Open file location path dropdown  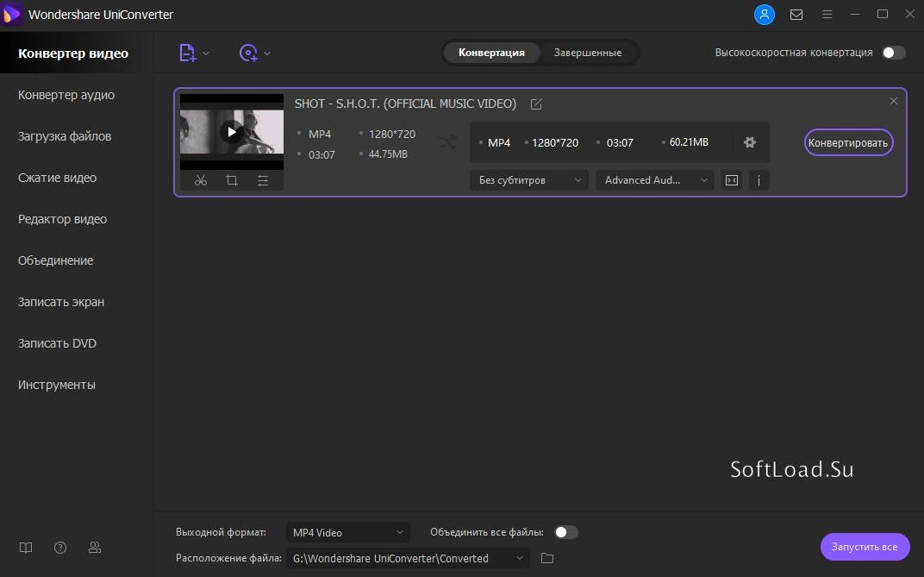coord(408,558)
